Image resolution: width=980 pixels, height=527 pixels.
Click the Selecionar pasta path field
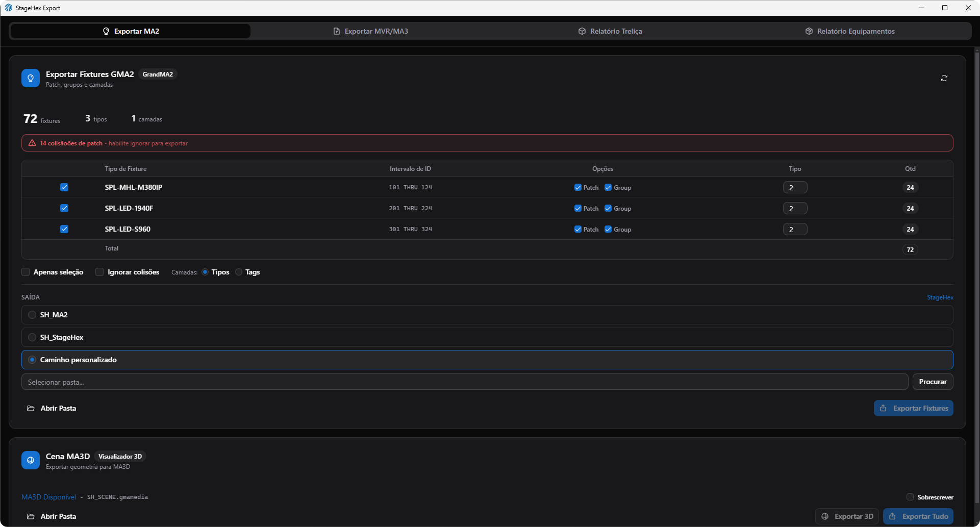(x=464, y=382)
